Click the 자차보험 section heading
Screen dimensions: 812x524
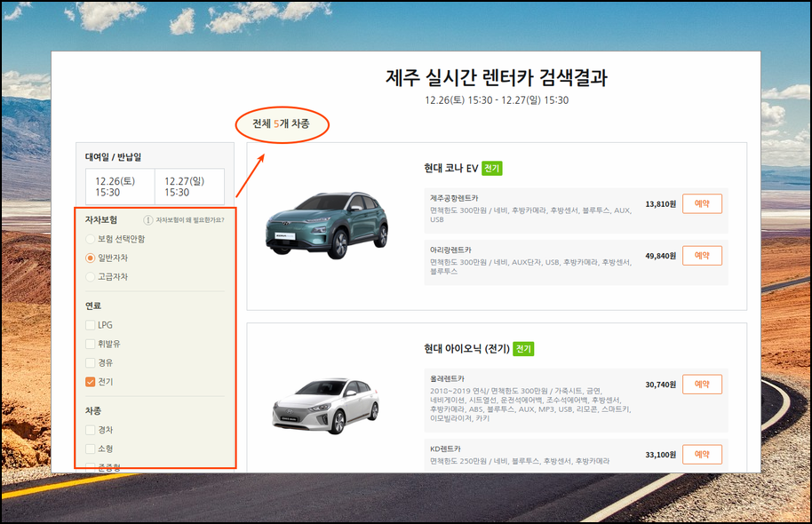coord(101,220)
